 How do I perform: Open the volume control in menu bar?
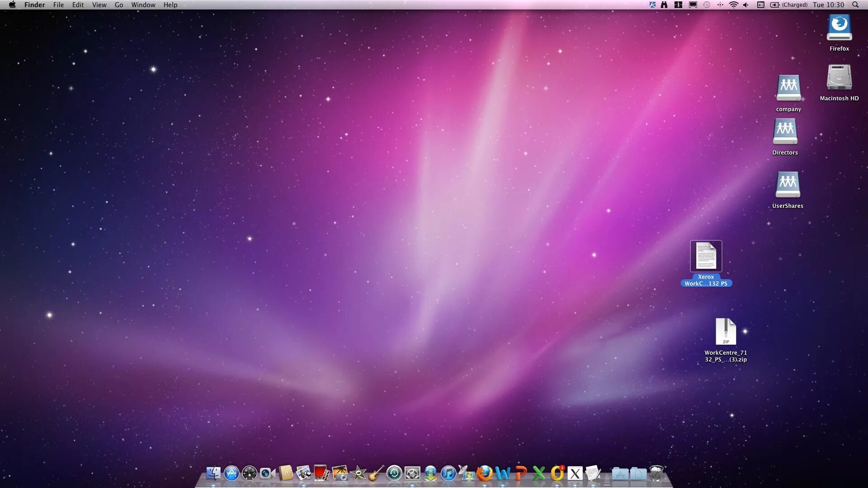(x=746, y=5)
